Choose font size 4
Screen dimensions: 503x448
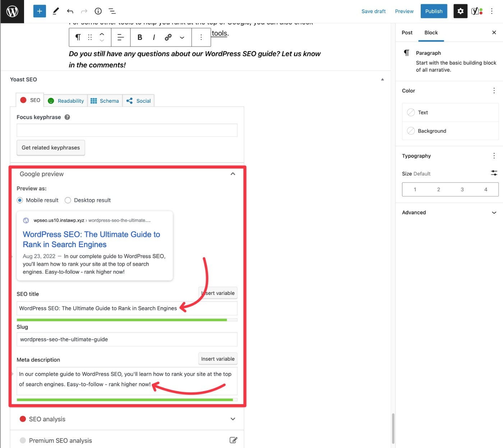pos(486,189)
